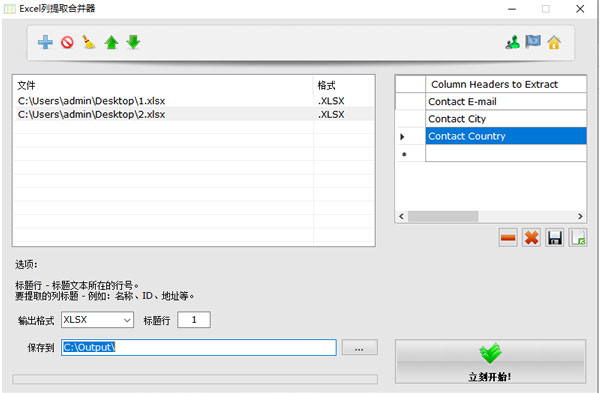Click the browse button next to save path
The width and height of the screenshot is (600, 393).
(359, 347)
